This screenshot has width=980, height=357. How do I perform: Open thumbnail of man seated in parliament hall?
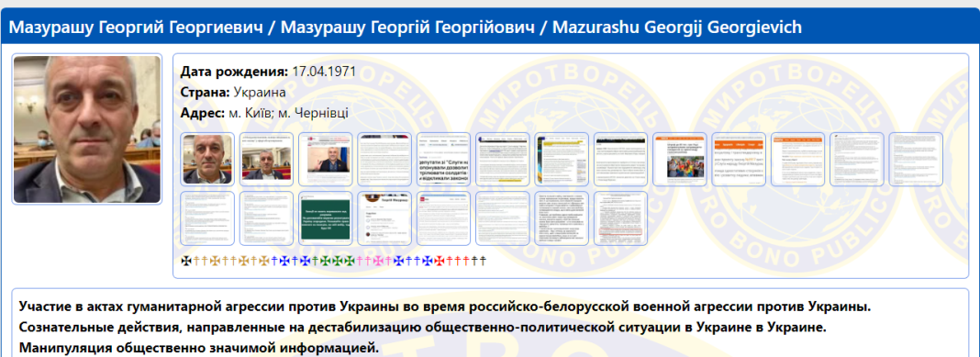coord(267,160)
